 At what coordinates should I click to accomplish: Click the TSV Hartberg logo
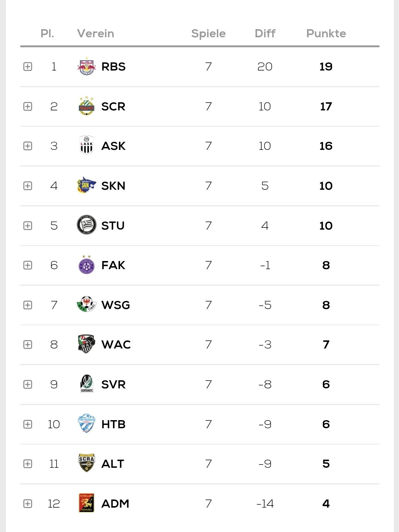point(86,424)
